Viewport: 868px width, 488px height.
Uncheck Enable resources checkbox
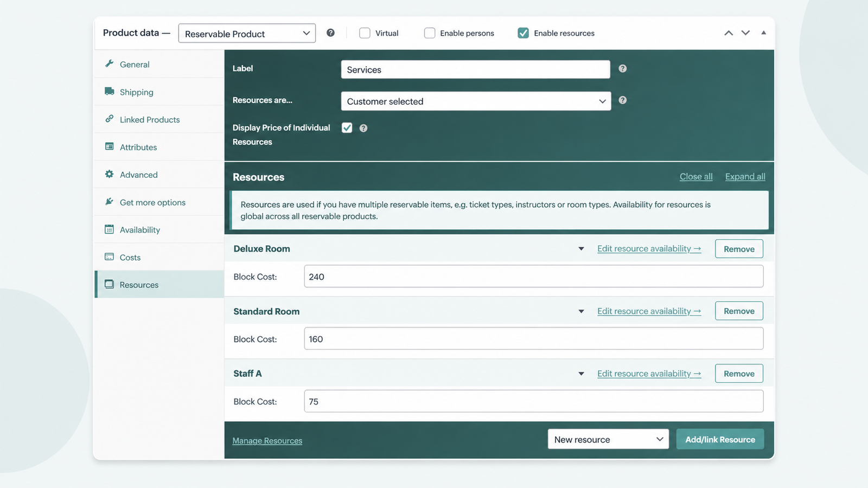point(524,33)
